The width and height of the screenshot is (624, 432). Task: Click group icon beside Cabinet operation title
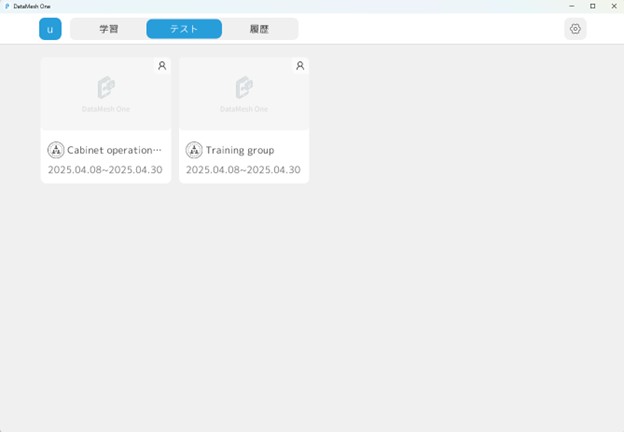click(x=56, y=150)
